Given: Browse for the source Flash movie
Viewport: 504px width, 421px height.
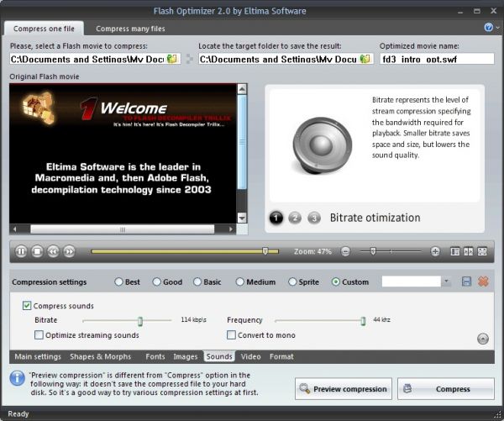Looking at the screenshot, I should [x=173, y=60].
